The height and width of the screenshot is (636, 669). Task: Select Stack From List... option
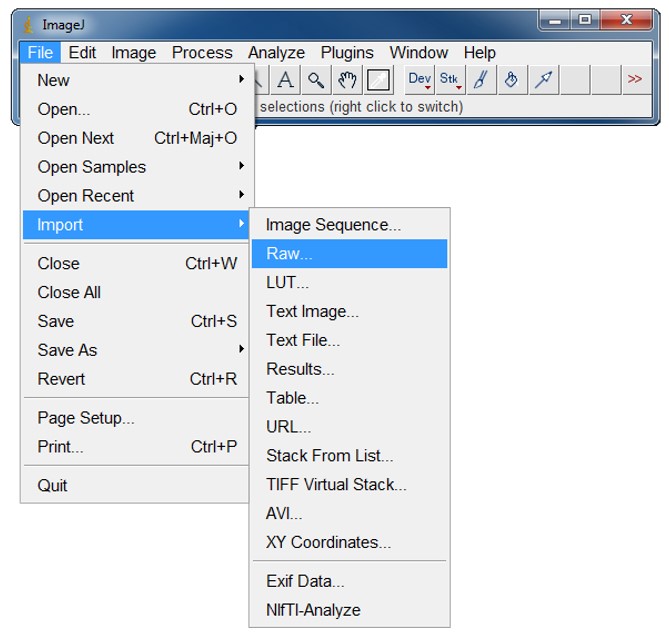point(349,456)
